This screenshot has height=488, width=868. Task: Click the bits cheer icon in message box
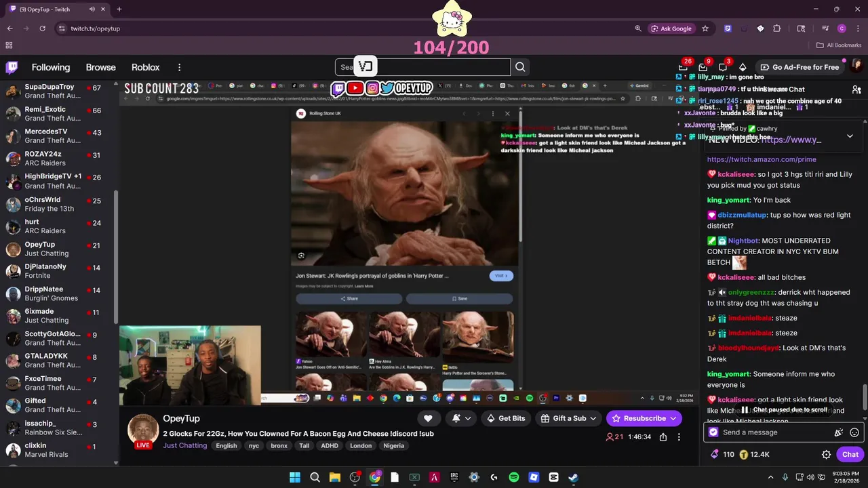tap(839, 432)
